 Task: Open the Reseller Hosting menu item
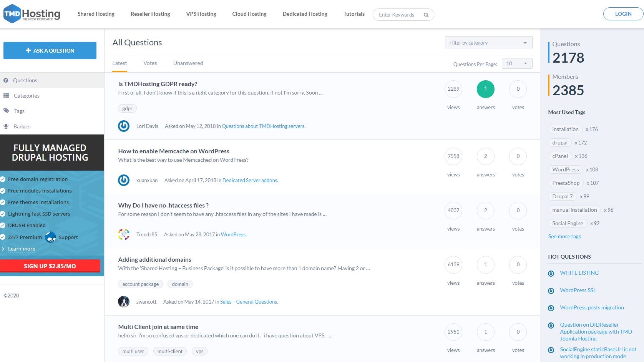(150, 14)
